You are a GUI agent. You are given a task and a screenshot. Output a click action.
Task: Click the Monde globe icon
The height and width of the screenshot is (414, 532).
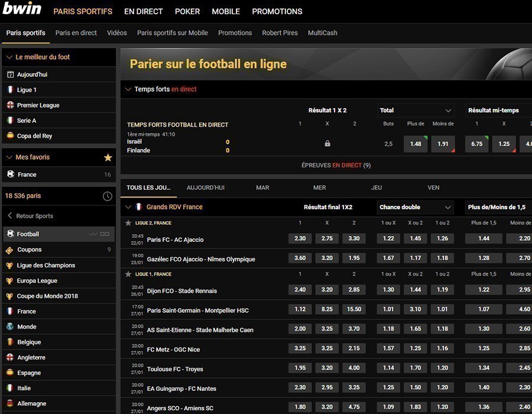[10, 326]
